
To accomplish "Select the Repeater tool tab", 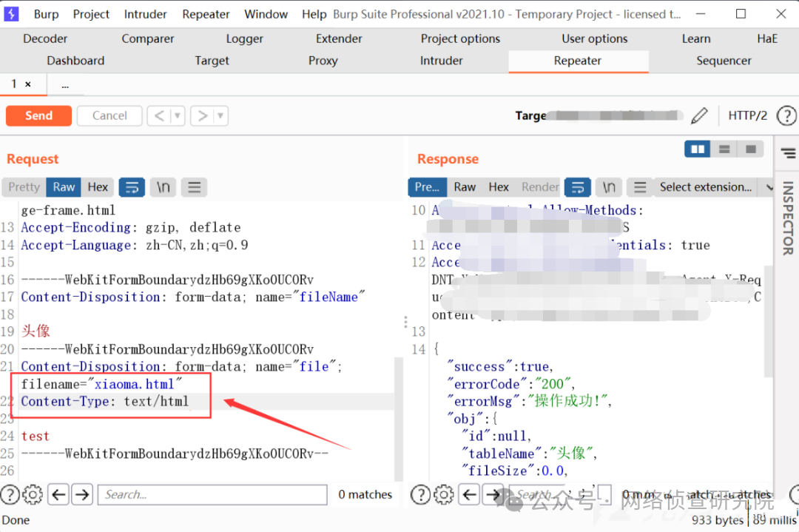I will [x=578, y=61].
